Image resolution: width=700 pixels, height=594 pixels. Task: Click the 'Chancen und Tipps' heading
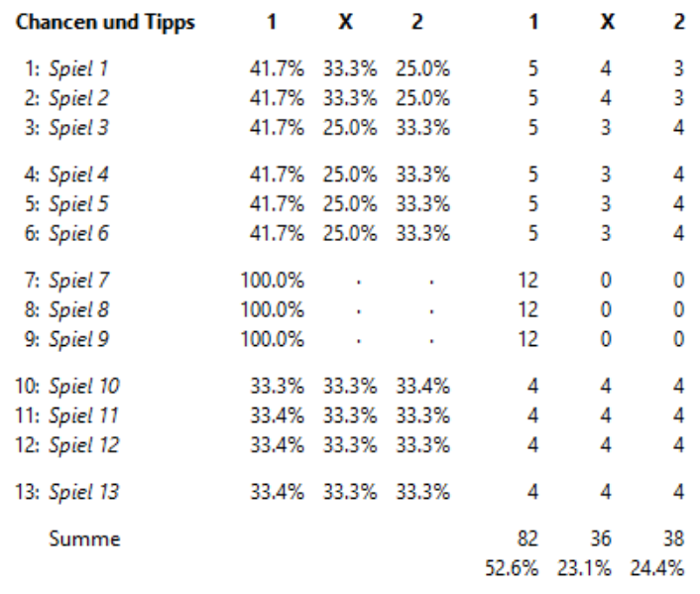(105, 23)
